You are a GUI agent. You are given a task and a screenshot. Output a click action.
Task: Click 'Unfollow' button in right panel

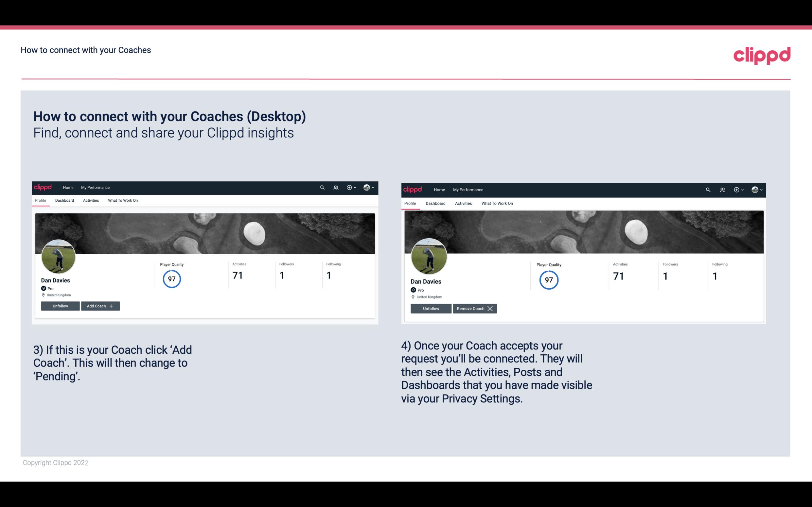pyautogui.click(x=432, y=308)
